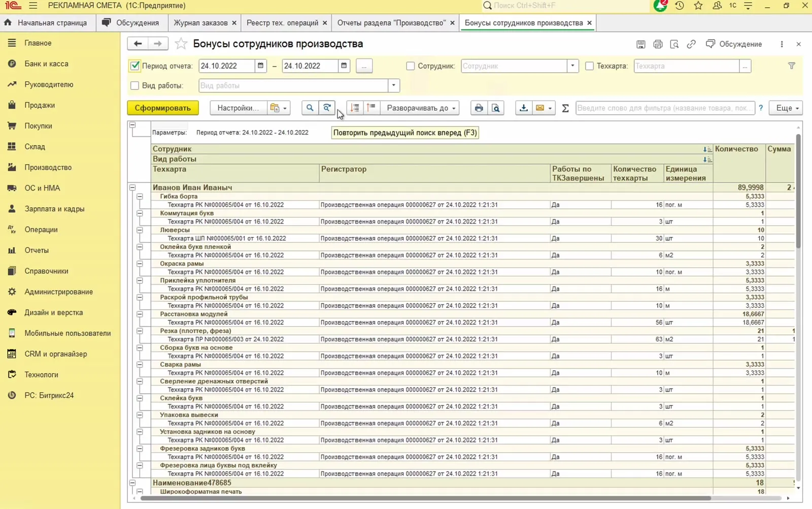The height and width of the screenshot is (509, 812).
Task: Enable the Вид работы checkbox
Action: 134,85
